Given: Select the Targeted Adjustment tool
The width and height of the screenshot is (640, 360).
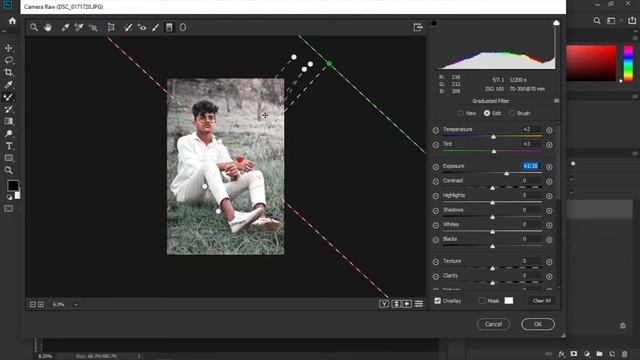Looking at the screenshot, I should (x=93, y=27).
